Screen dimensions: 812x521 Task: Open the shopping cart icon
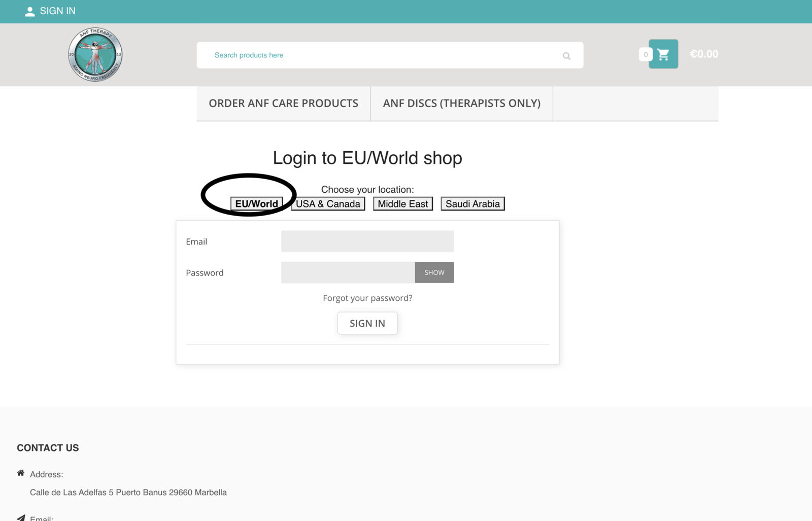click(663, 54)
